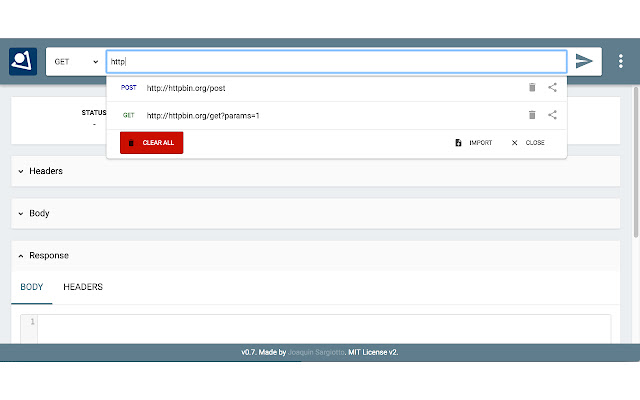This screenshot has width=640, height=400.
Task: Close the history suggestions with CLOSE
Action: [x=528, y=143]
